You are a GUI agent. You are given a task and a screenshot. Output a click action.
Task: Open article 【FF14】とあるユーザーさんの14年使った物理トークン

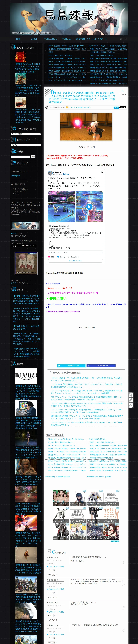tap(87, 379)
